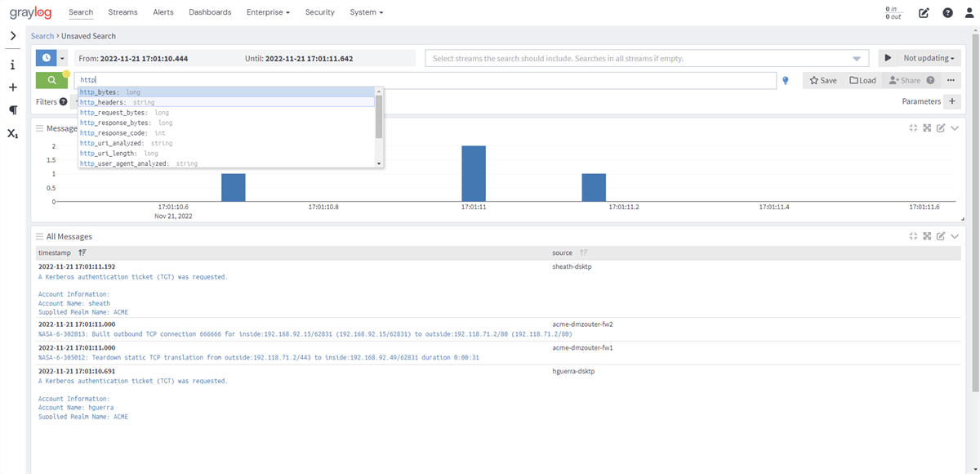980x474 pixels.
Task: Open the scratchpad edit icon in header
Action: click(x=924, y=12)
